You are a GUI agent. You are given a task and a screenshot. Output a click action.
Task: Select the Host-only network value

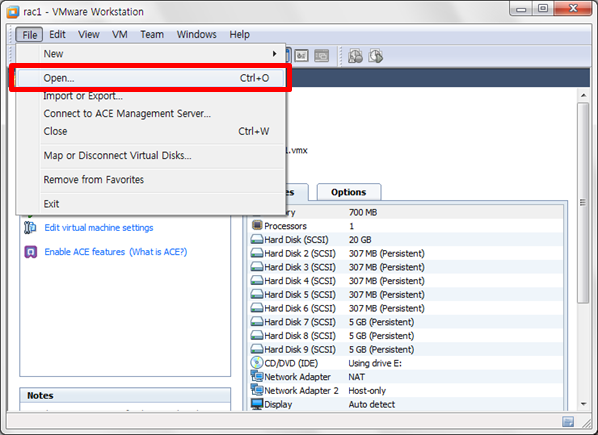tap(367, 391)
